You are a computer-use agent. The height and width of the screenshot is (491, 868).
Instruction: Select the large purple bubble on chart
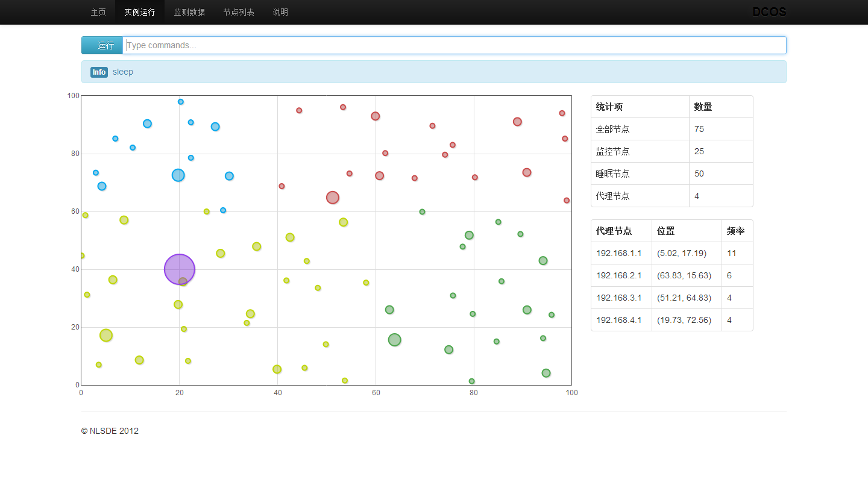(x=180, y=269)
